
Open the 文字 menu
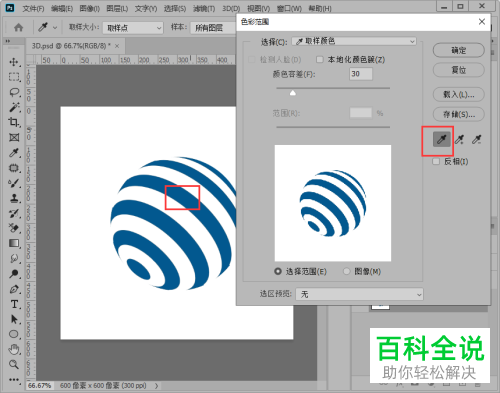[x=146, y=9]
